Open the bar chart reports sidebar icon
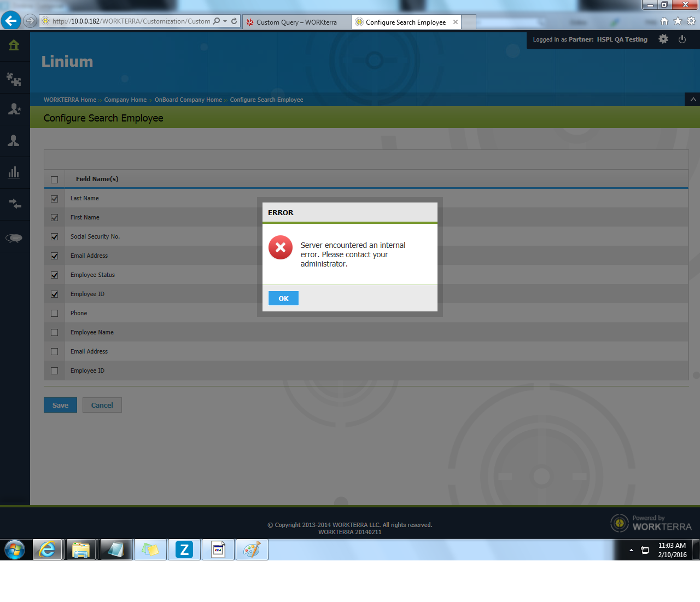This screenshot has height=602, width=700. (x=14, y=173)
